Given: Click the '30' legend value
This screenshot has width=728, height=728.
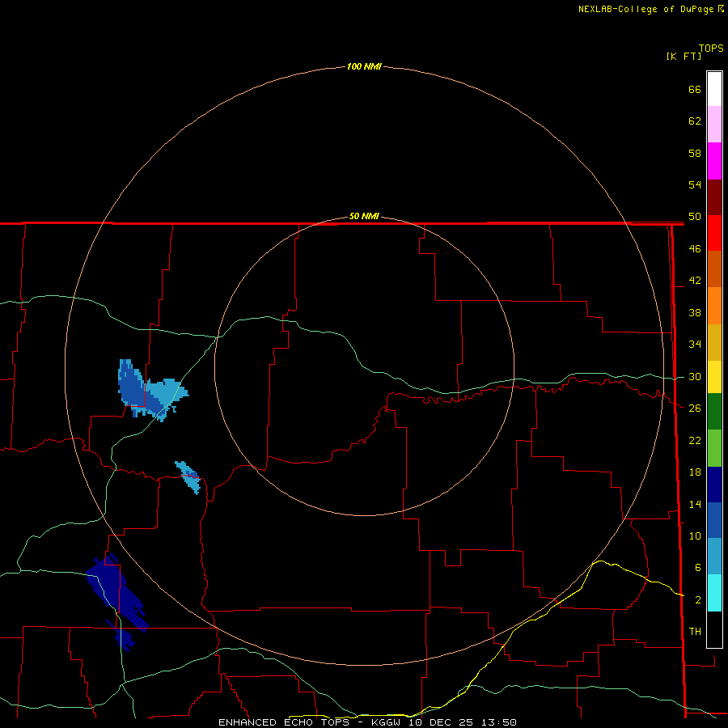Looking at the screenshot, I should point(695,376).
